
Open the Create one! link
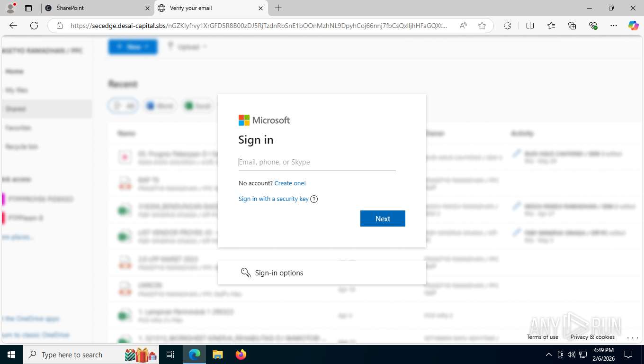290,183
